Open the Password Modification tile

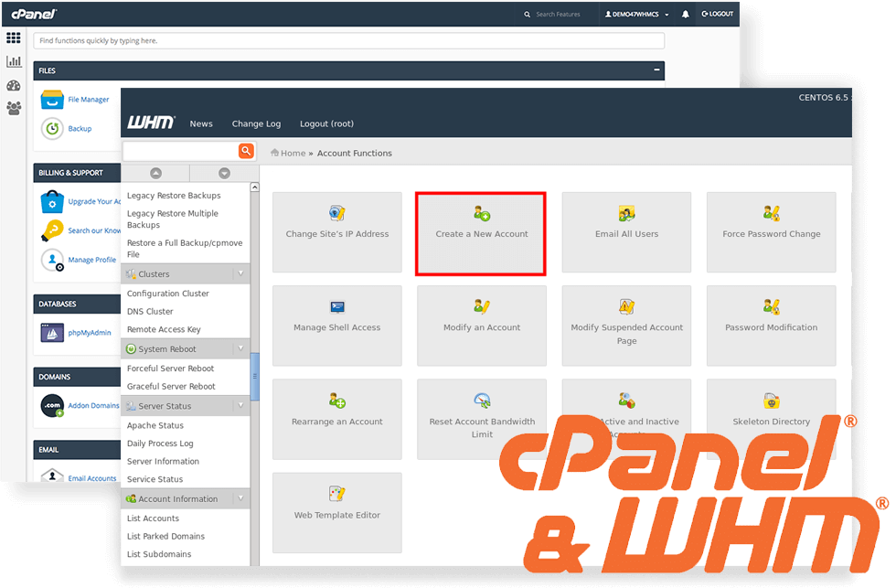771,326
